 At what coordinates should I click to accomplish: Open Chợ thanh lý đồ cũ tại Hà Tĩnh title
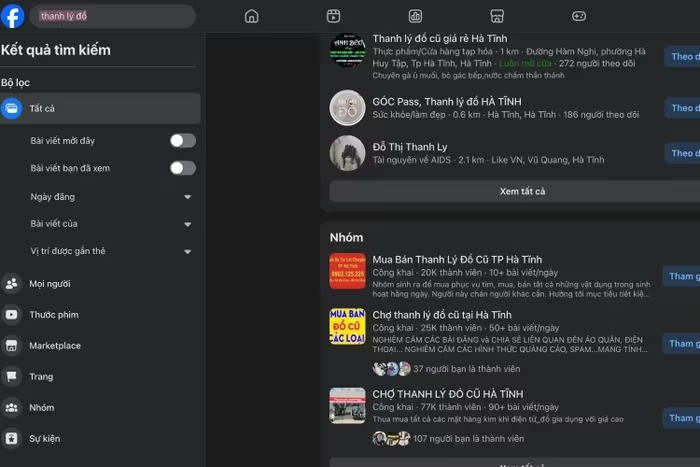[x=442, y=315]
